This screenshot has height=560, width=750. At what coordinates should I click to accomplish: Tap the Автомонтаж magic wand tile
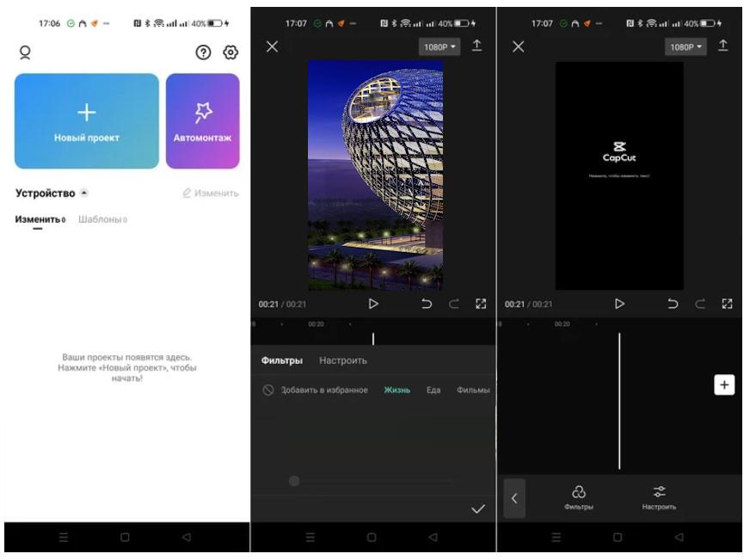[203, 121]
